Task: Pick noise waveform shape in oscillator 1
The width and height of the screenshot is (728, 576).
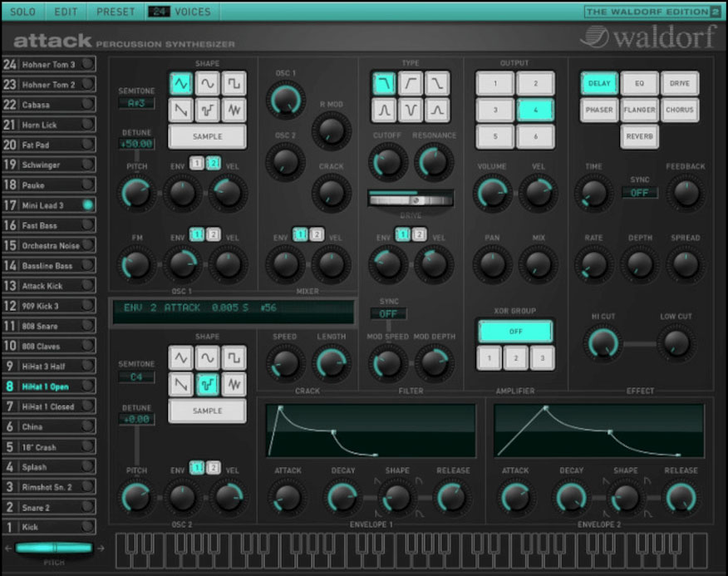Action: (x=234, y=110)
